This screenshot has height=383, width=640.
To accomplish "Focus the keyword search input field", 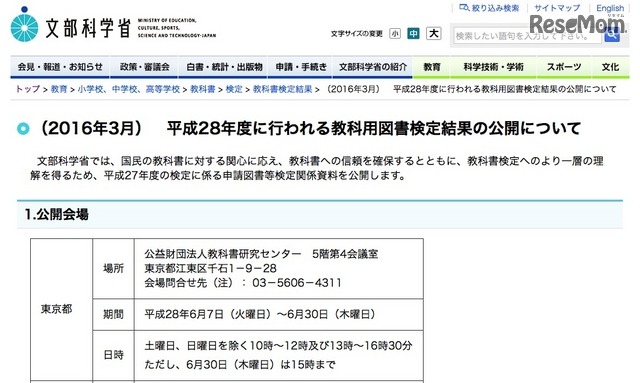I will click(527, 36).
